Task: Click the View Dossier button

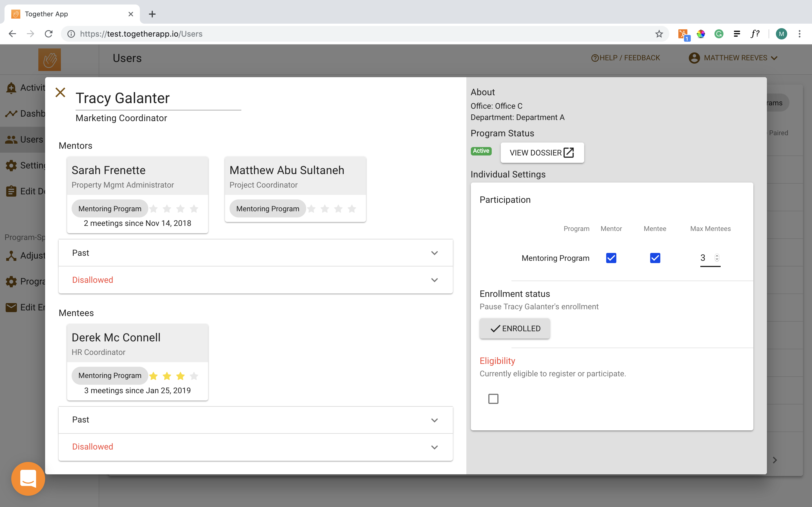Action: 542,153
